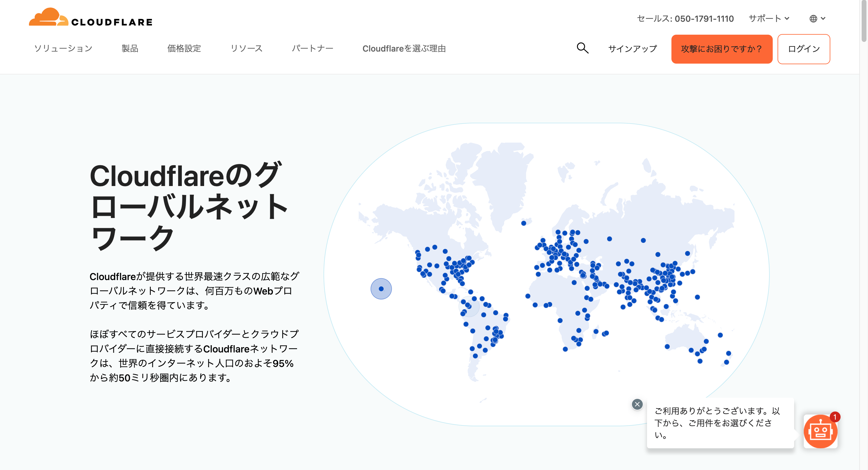Click the Cloudflareのグローバルネットワーク heading
This screenshot has width=868, height=470.
point(189,206)
